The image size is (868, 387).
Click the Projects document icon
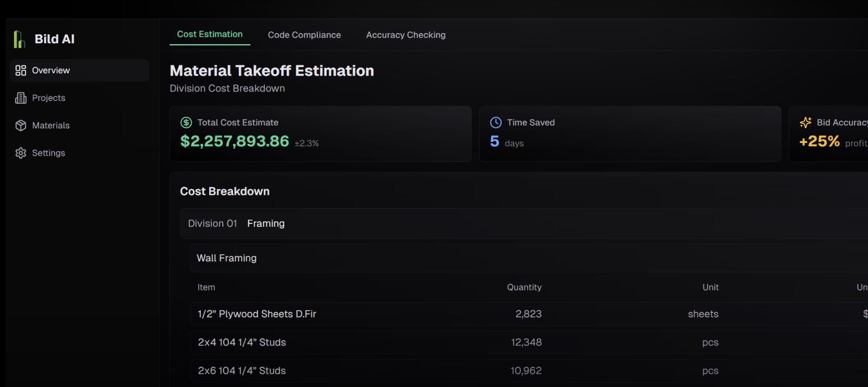[x=20, y=98]
